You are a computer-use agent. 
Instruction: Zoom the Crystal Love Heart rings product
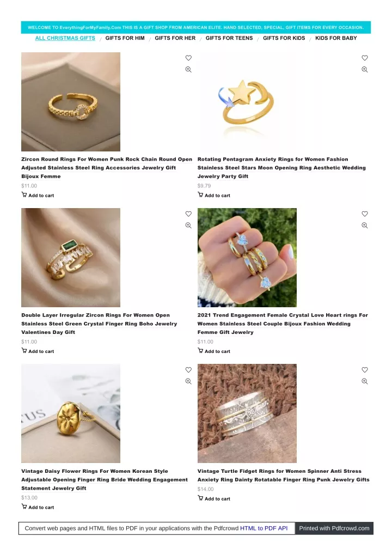(365, 226)
